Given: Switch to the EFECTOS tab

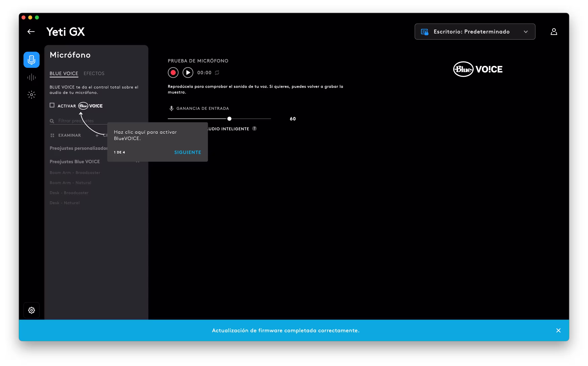Looking at the screenshot, I should [x=94, y=73].
